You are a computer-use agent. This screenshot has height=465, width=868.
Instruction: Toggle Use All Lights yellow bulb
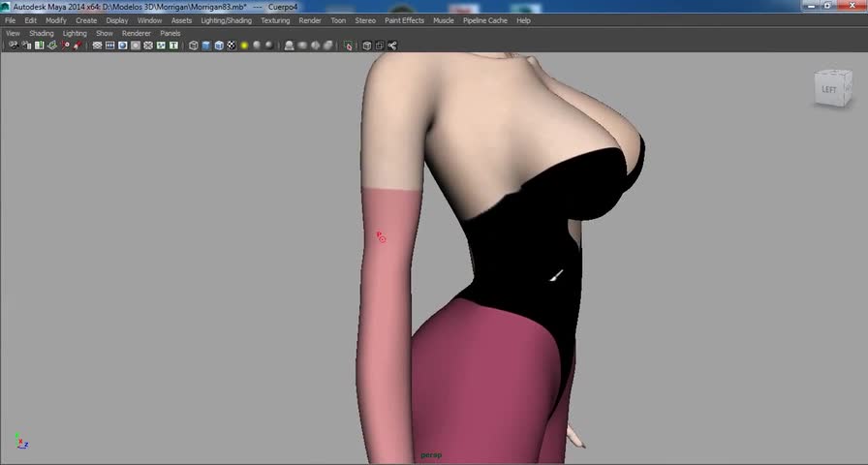(244, 46)
